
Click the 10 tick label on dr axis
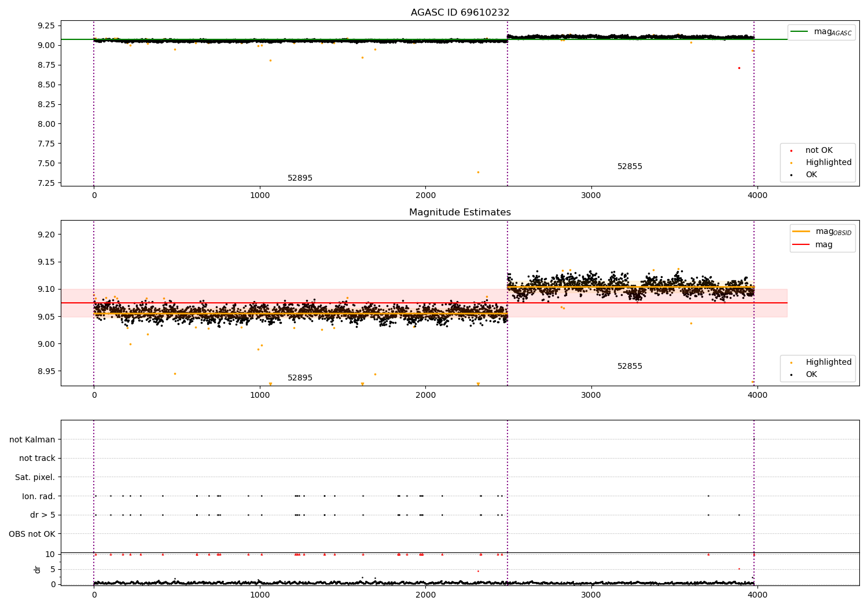(50, 554)
